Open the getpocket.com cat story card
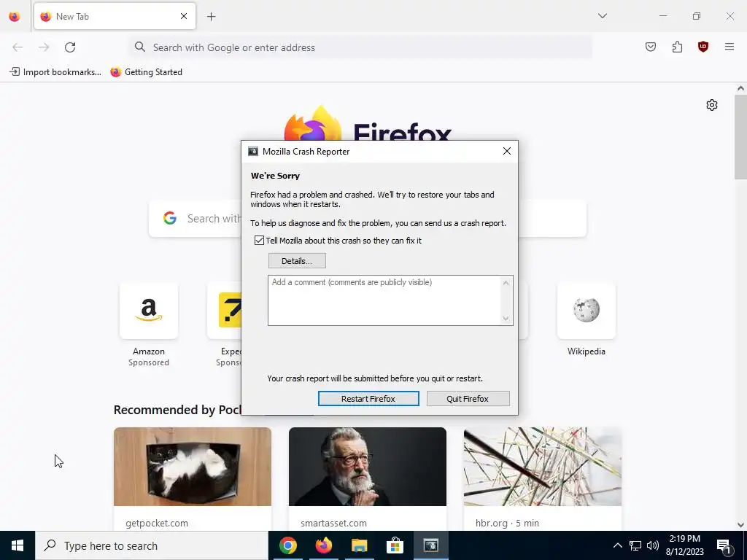The width and height of the screenshot is (747, 560). click(193, 478)
